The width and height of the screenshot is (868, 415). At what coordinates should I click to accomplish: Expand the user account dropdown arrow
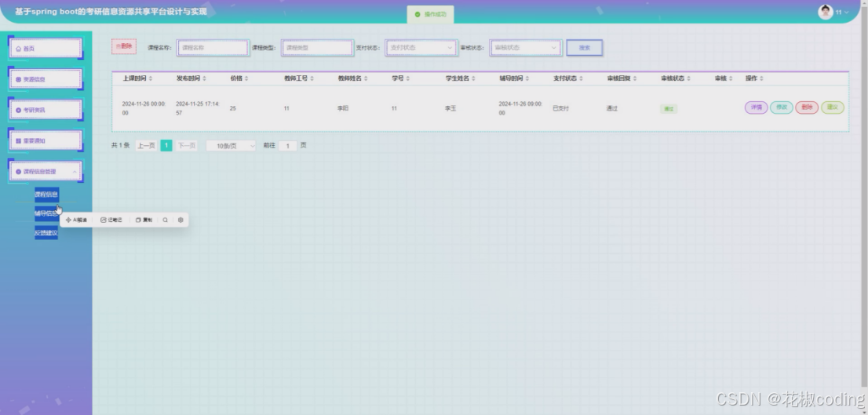846,13
